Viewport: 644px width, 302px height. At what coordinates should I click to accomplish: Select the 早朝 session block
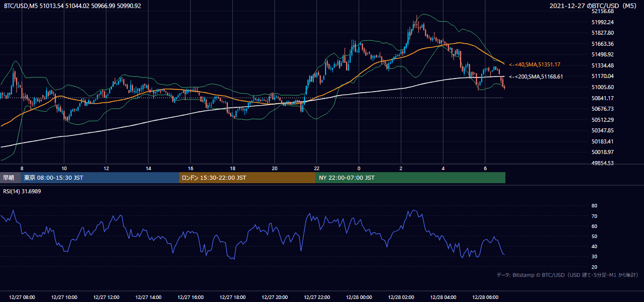pyautogui.click(x=11, y=178)
